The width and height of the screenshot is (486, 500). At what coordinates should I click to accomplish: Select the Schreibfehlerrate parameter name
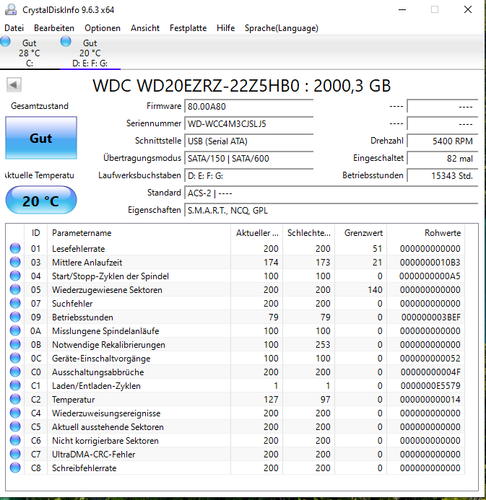(84, 468)
